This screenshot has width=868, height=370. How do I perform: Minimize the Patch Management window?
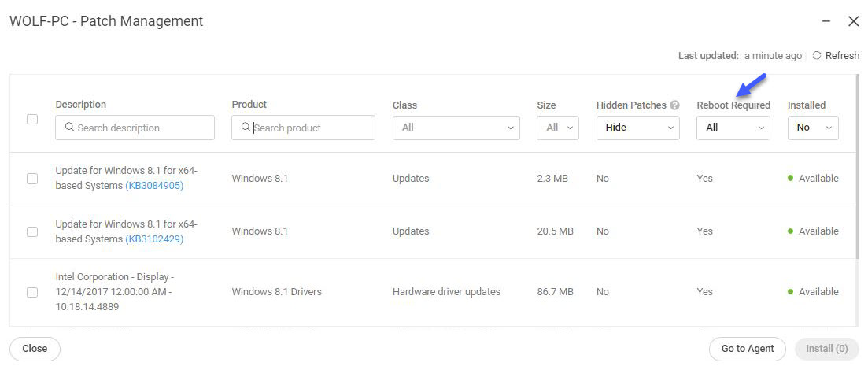click(x=826, y=21)
